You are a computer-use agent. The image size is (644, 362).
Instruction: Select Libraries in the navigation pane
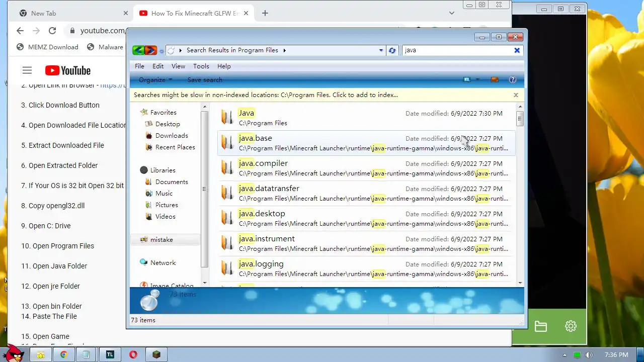point(163,170)
